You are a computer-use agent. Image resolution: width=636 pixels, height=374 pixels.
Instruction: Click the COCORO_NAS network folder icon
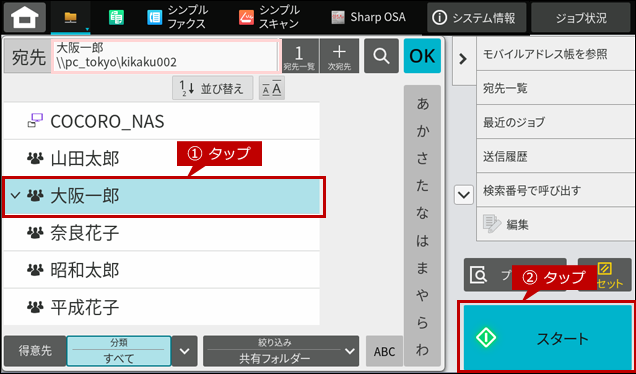35,120
